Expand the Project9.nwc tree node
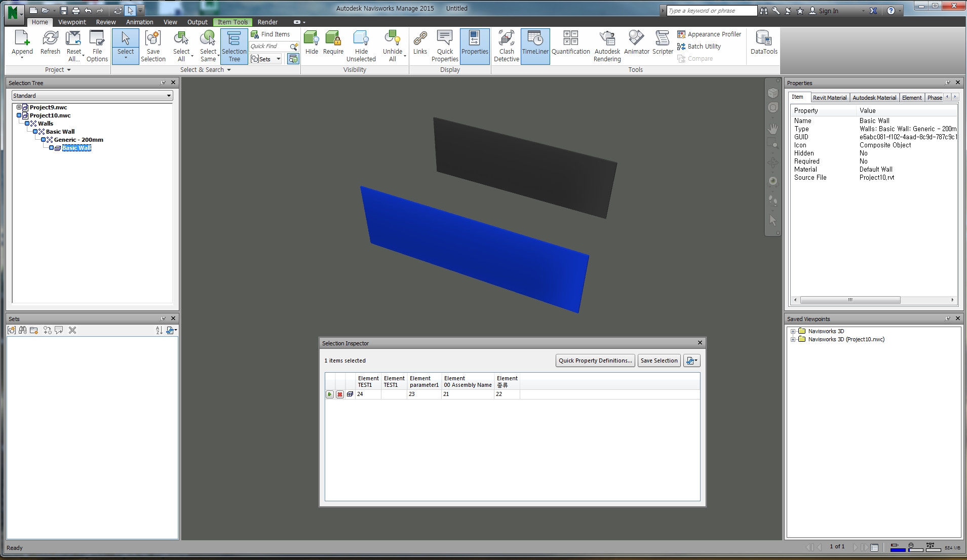Screen dimensions: 967x560 pos(19,107)
